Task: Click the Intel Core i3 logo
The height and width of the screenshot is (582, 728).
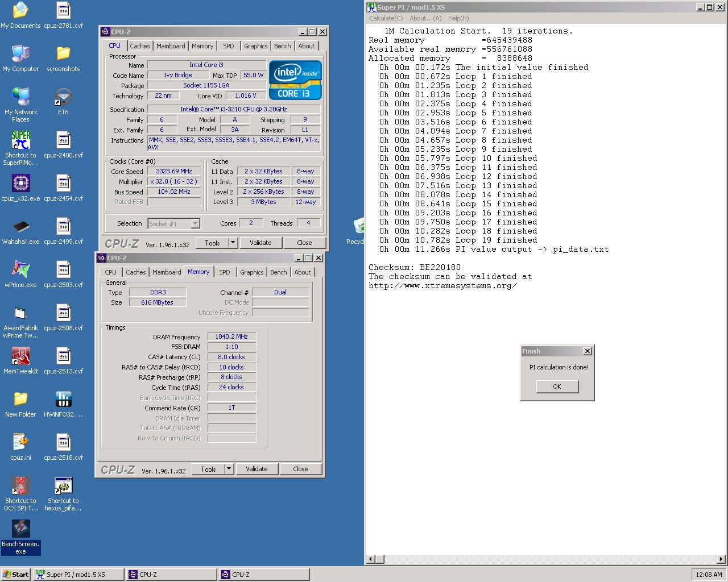Action: [295, 80]
